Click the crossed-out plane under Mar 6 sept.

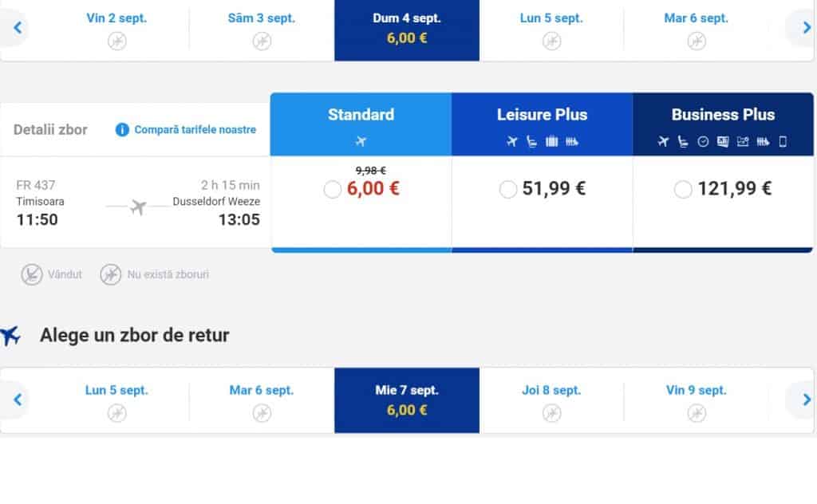click(x=695, y=40)
